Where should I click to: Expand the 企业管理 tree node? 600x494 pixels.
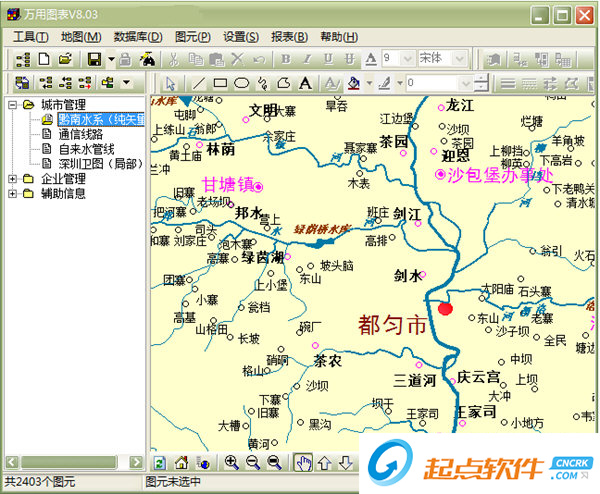click(12, 179)
